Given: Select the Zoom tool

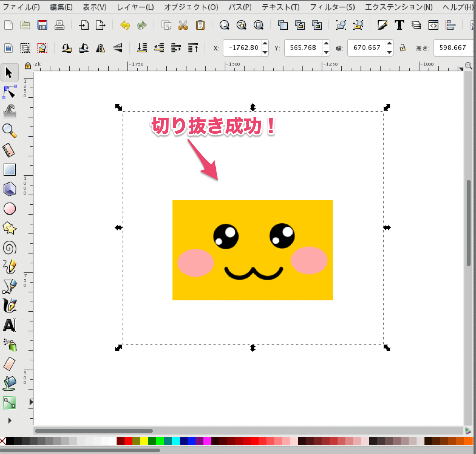Looking at the screenshot, I should coord(9,130).
